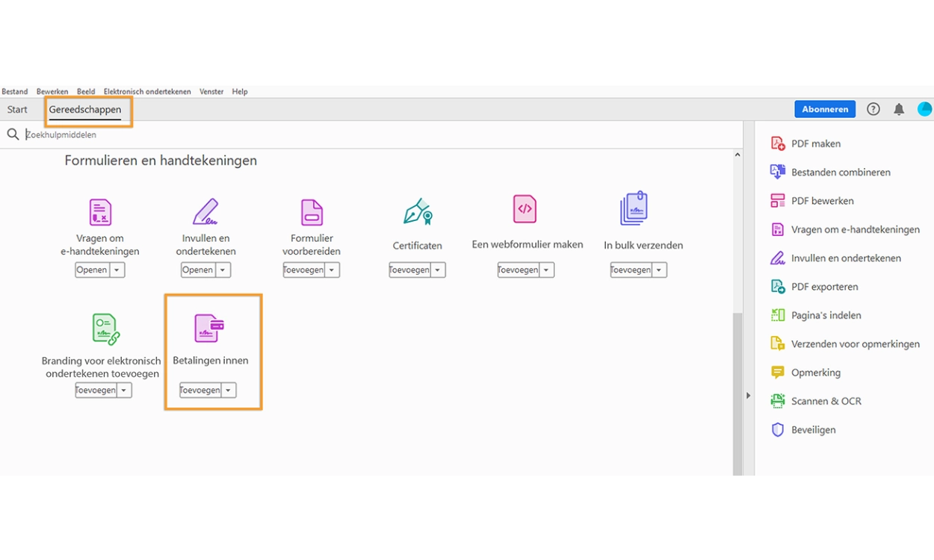Select the Certificaten pen icon

(417, 212)
